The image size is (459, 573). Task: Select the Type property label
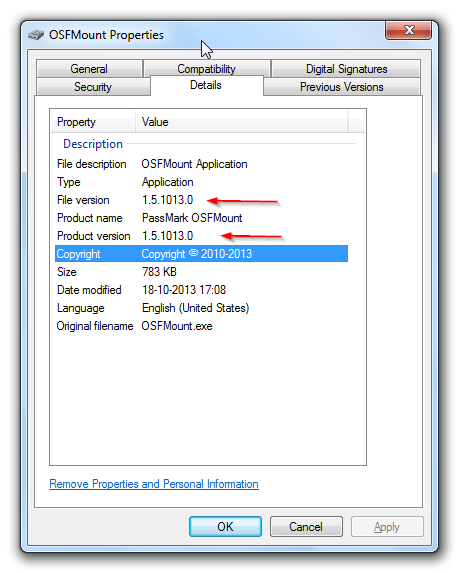pyautogui.click(x=69, y=182)
